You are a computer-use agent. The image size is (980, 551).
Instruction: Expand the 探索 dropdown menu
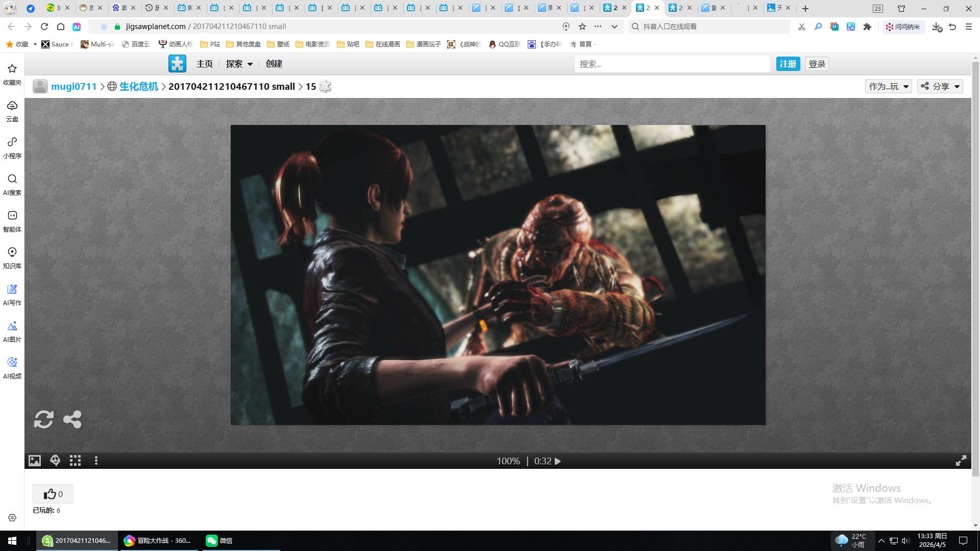point(239,64)
